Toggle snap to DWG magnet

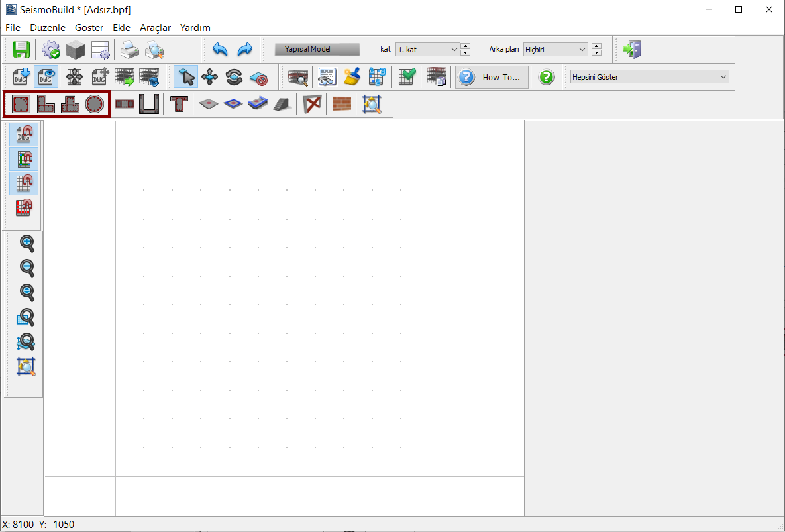tap(24, 135)
